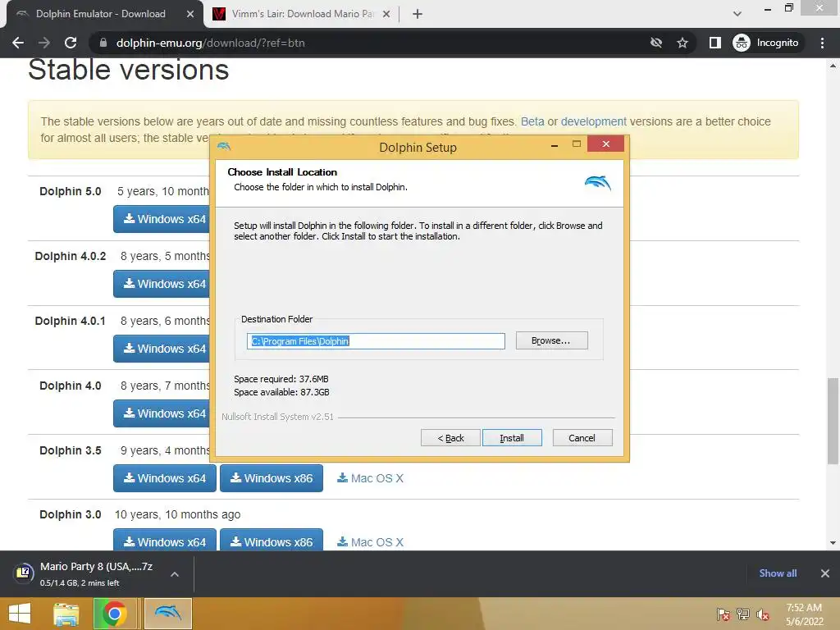Viewport: 840px width, 630px height.
Task: Open the Chrome three-dot menu
Action: click(x=822, y=43)
